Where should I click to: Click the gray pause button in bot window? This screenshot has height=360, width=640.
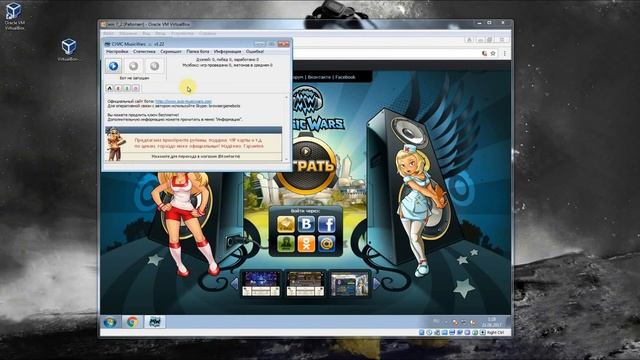[154, 66]
